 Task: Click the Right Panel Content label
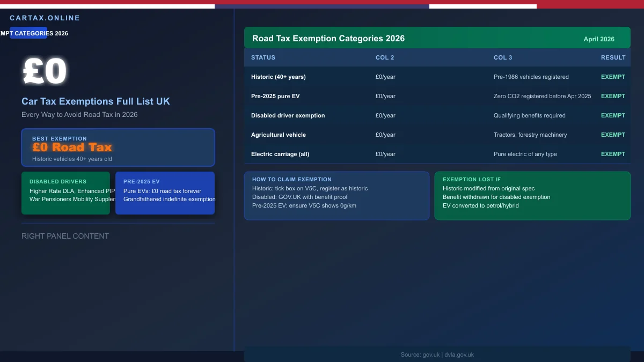click(x=65, y=236)
